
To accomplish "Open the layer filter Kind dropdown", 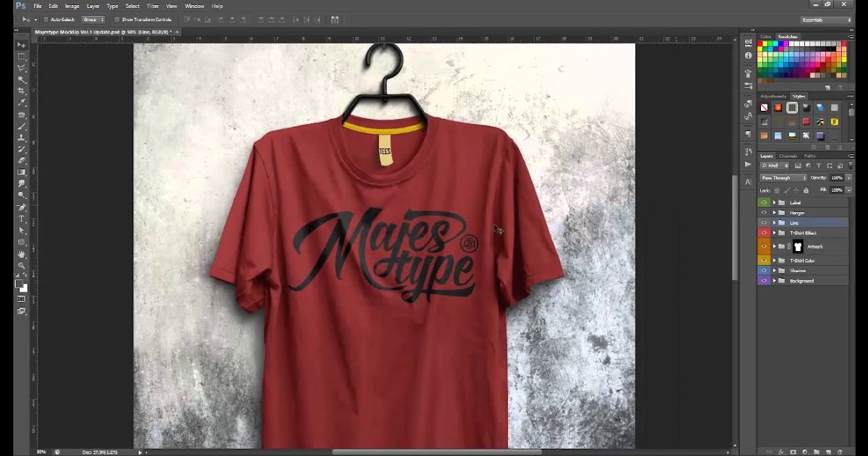I will coord(775,166).
